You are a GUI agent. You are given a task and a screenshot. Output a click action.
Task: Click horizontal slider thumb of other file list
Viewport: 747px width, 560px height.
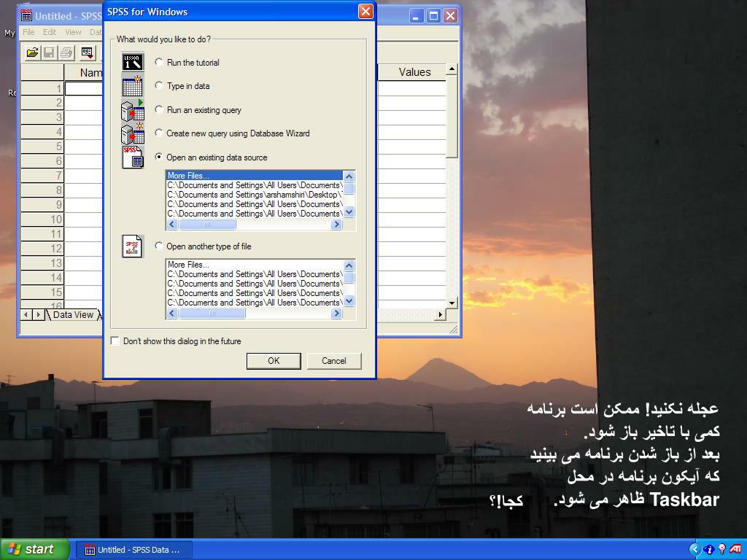click(x=212, y=314)
